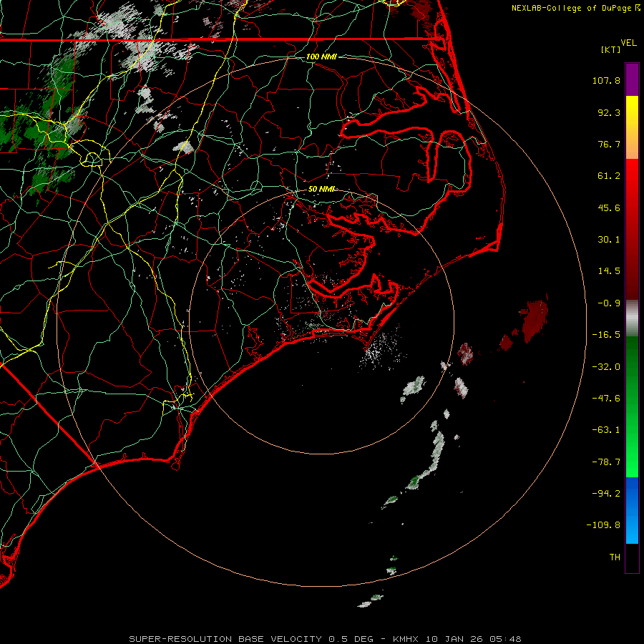Click the -94.2 velocity scale label
Viewport: 644px width, 644px height.
click(x=606, y=494)
